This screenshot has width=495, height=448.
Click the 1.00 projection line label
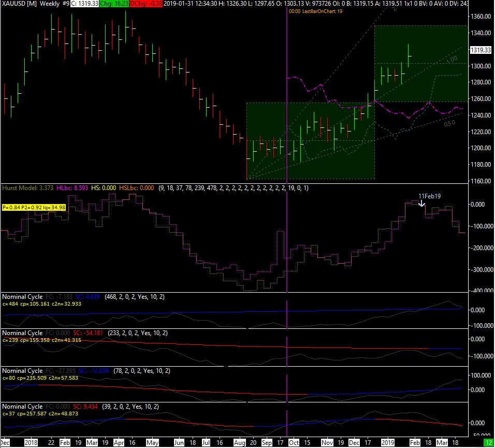click(x=453, y=60)
